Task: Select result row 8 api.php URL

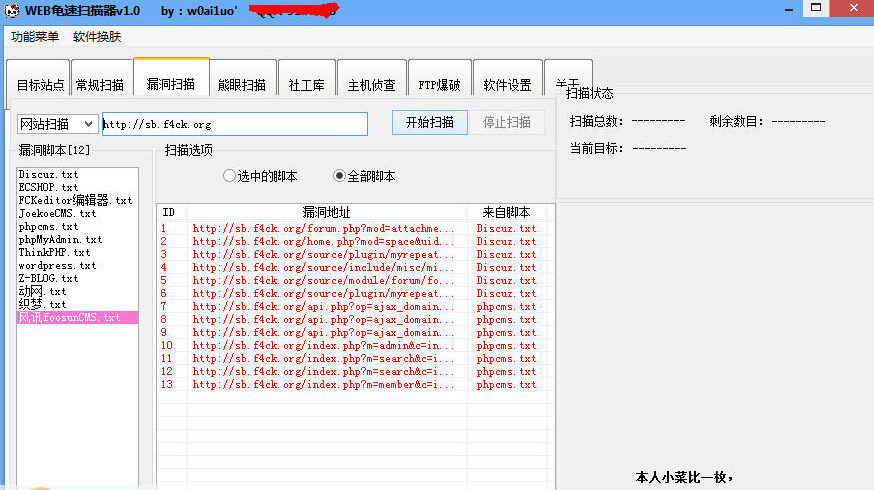Action: click(x=323, y=319)
